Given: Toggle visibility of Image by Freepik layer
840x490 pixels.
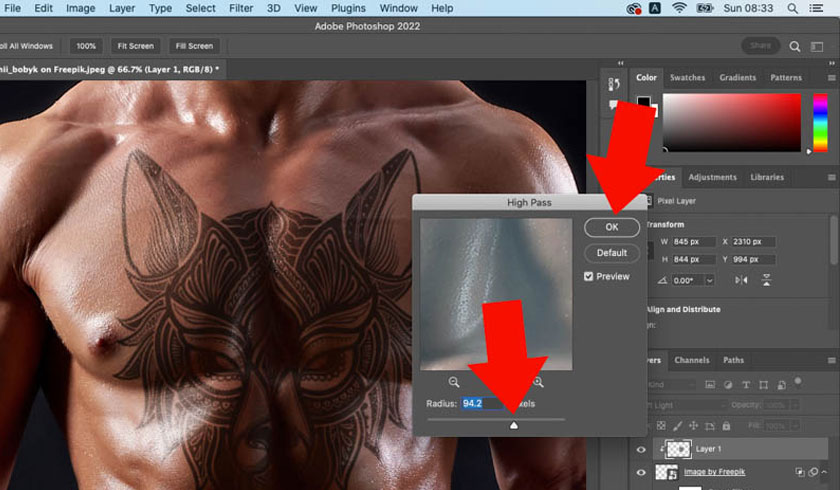Looking at the screenshot, I should click(641, 471).
